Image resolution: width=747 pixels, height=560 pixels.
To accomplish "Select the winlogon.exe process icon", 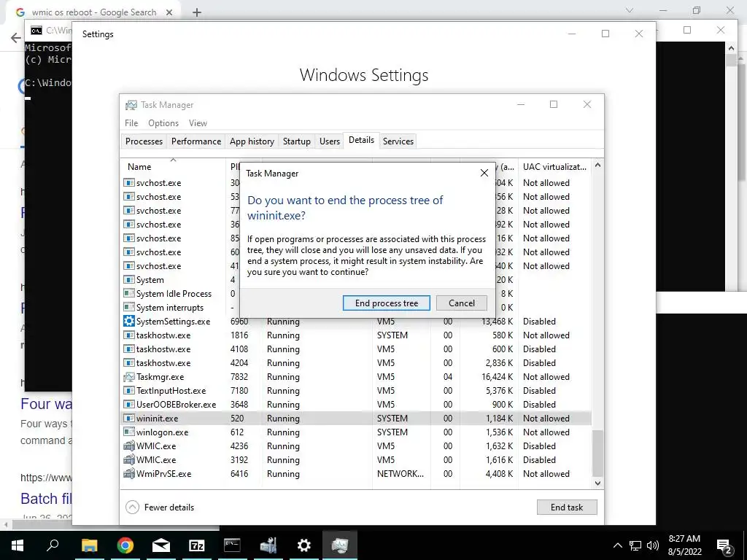I will tap(128, 432).
